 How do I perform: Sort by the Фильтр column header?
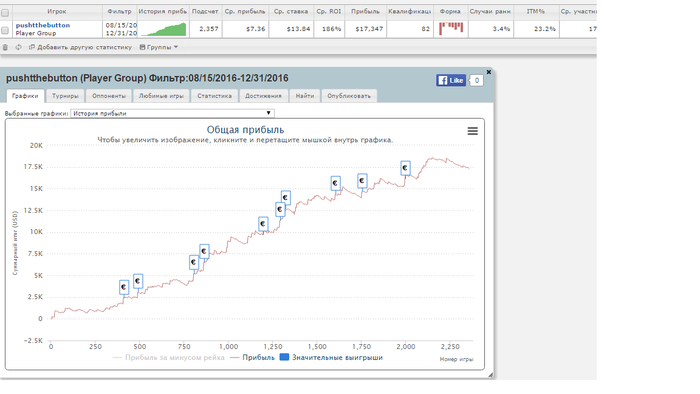[120, 12]
